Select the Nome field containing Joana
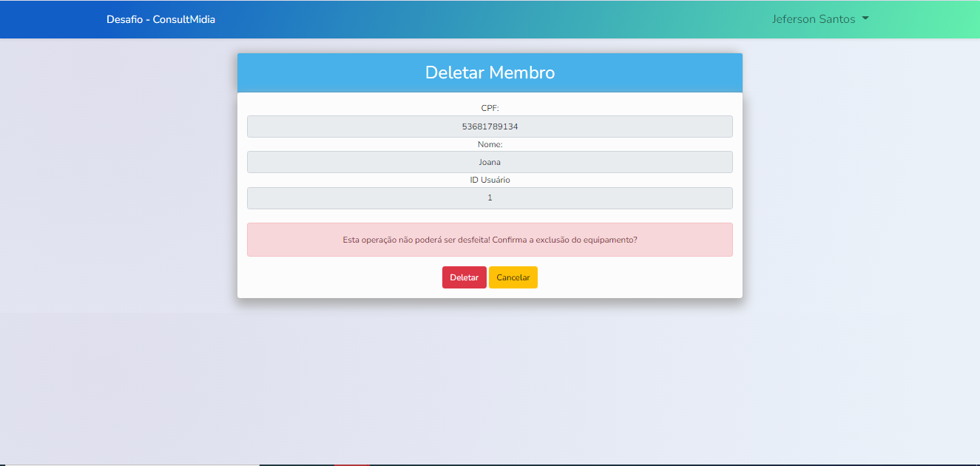980x466 pixels. point(490,162)
